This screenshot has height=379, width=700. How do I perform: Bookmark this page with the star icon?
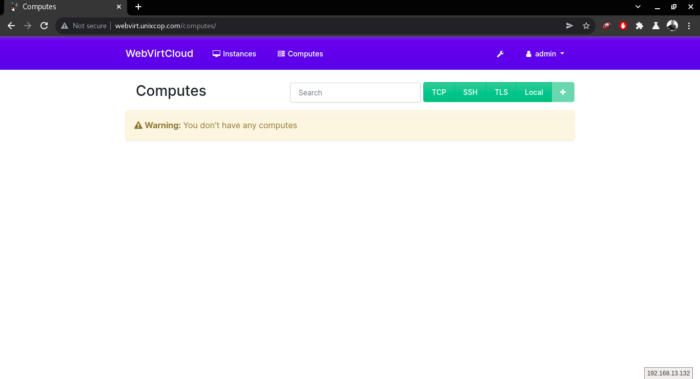[586, 26]
